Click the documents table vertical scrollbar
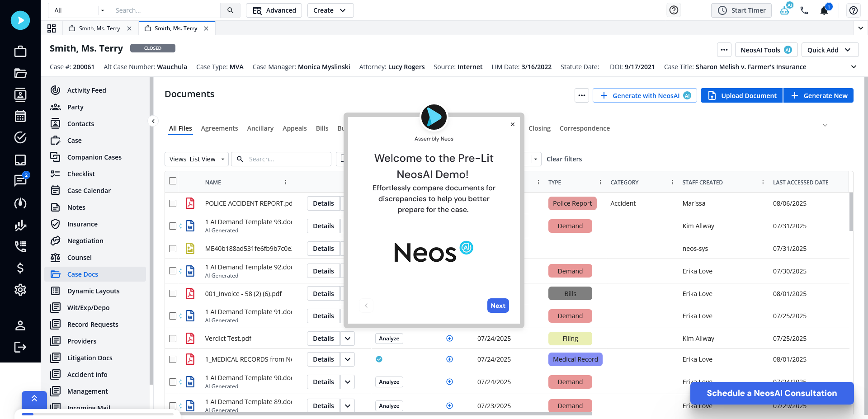Viewport: 868px width, 419px height. click(851, 212)
